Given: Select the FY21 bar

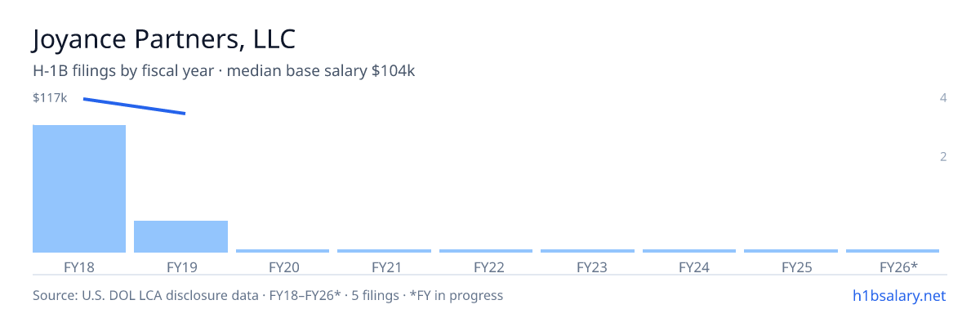Looking at the screenshot, I should pos(384,251).
